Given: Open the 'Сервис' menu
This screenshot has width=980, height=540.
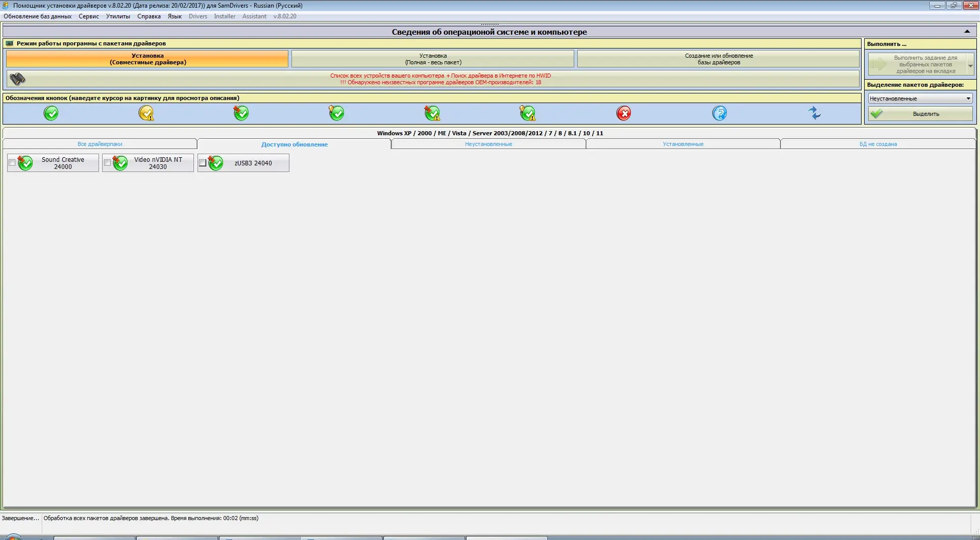Looking at the screenshot, I should [89, 16].
